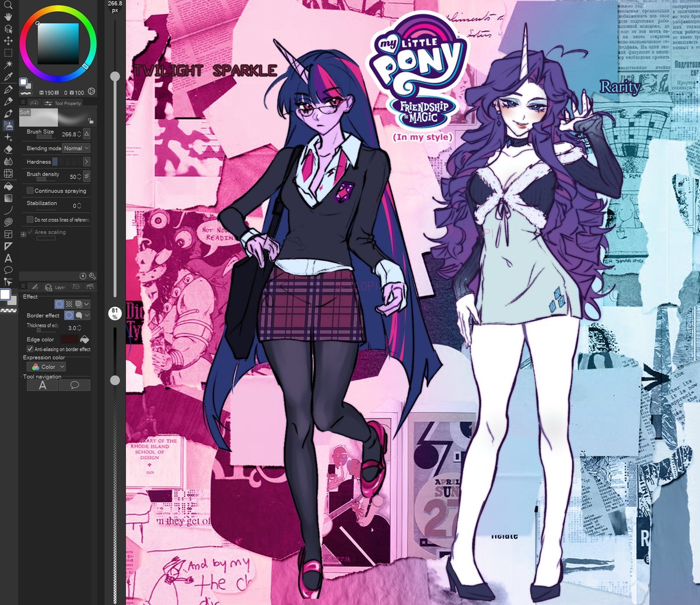Toggle the Layer color effect button
Viewport: 700px width, 605px height.
click(78, 304)
